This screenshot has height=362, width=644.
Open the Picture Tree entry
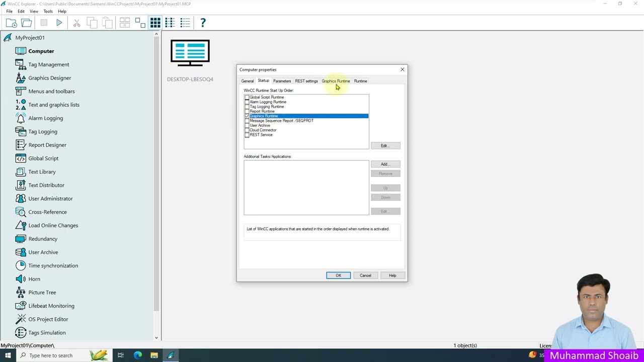(42, 292)
